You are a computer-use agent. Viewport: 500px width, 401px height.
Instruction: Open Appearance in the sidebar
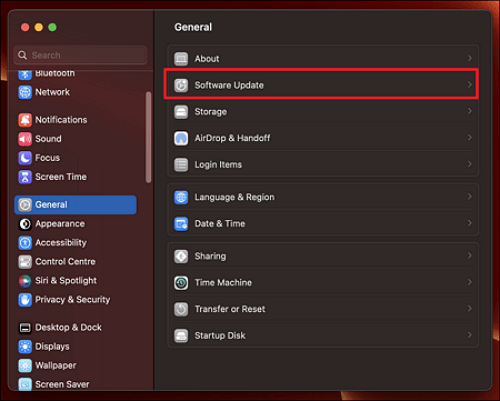click(75, 224)
